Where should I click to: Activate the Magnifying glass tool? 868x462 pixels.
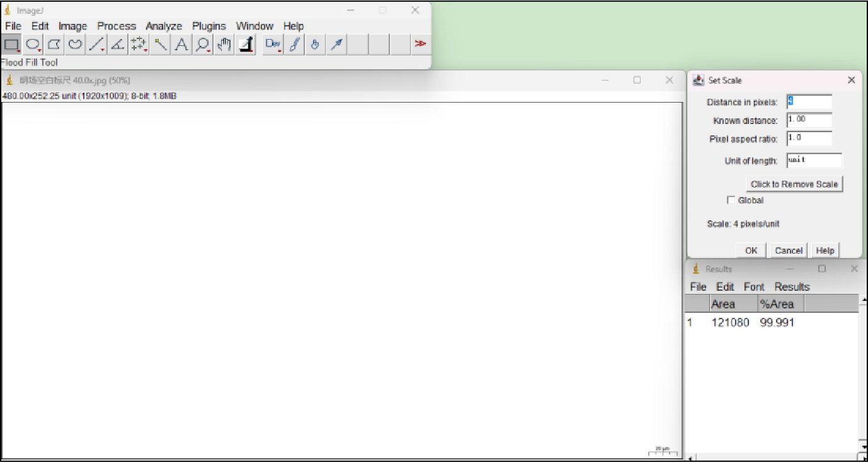[203, 44]
